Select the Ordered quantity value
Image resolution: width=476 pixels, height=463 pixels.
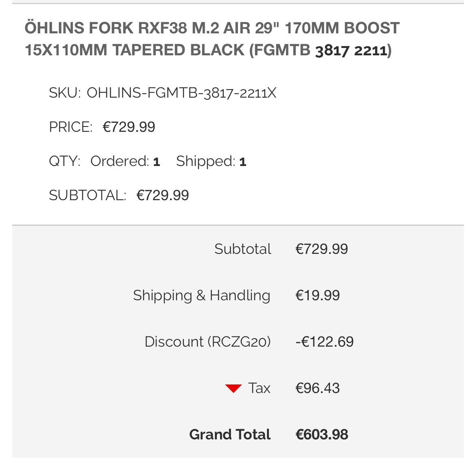click(x=156, y=162)
